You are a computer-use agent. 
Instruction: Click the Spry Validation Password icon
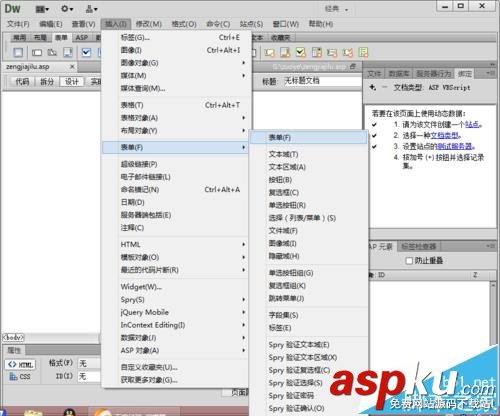[332, 52]
